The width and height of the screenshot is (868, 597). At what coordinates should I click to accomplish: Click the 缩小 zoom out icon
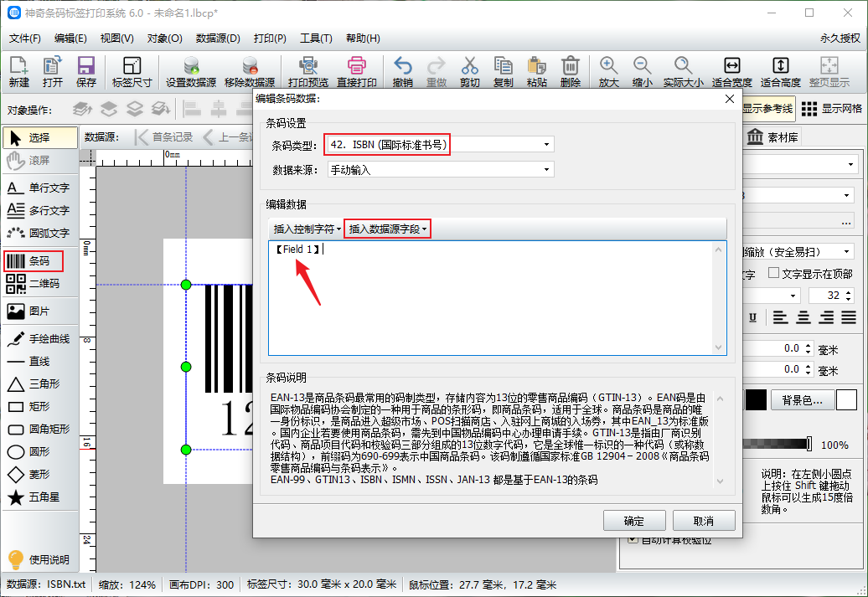[x=642, y=72]
